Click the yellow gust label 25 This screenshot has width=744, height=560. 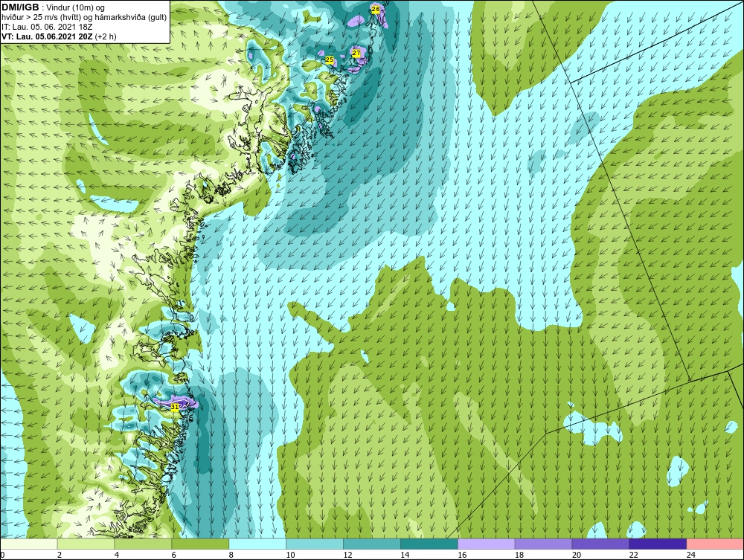pos(330,59)
